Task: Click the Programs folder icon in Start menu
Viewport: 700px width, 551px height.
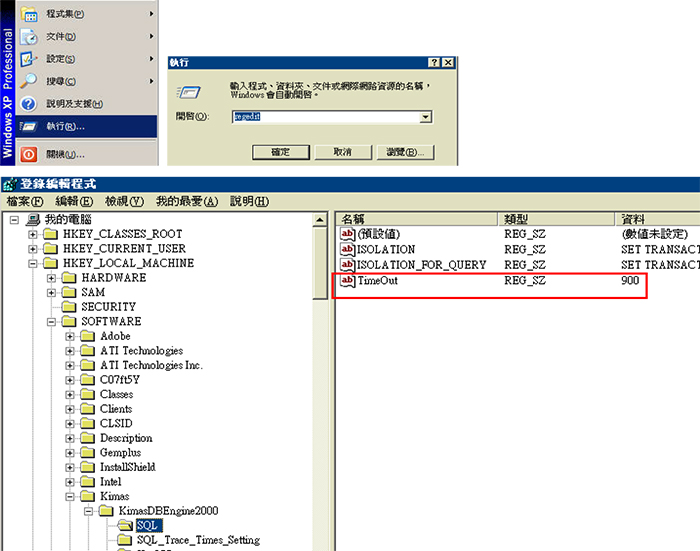Action: click(x=29, y=14)
